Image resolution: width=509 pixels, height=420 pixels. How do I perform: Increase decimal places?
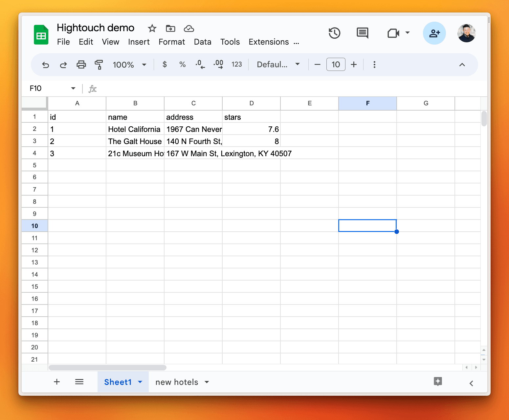pos(218,64)
